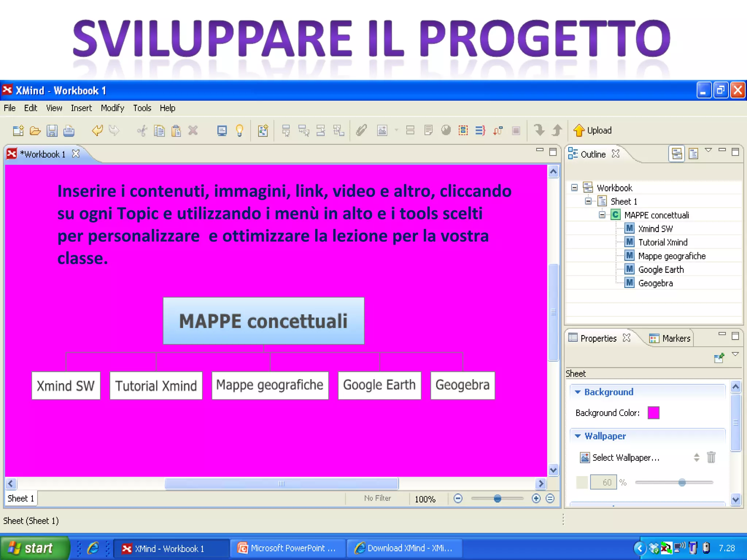Screen dimensions: 747x560
Task: Select the *Workbook 1 editor tab
Action: [x=43, y=154]
